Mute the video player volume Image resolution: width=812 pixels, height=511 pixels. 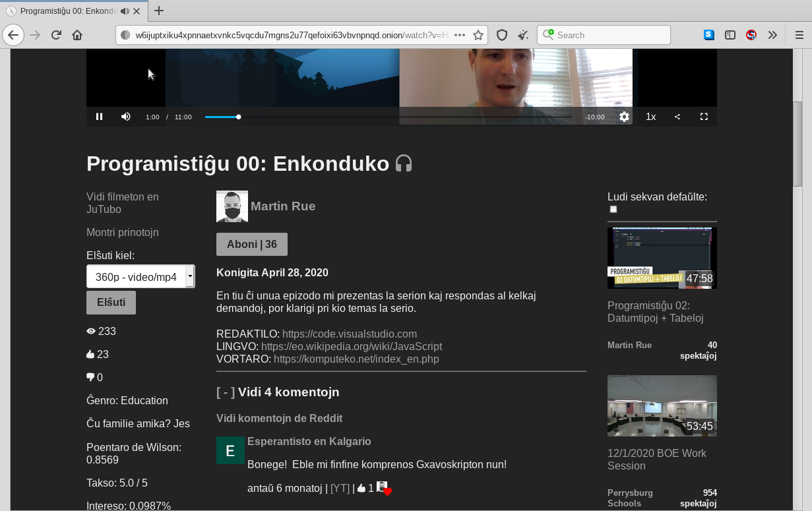pyautogui.click(x=125, y=117)
